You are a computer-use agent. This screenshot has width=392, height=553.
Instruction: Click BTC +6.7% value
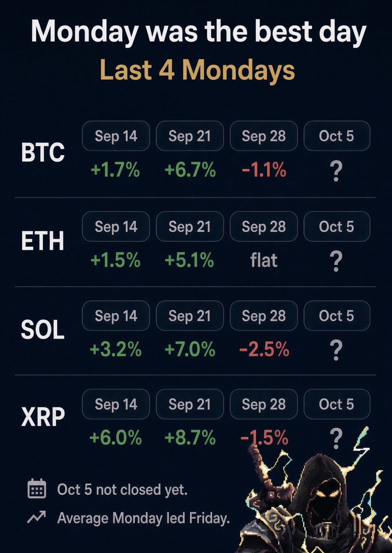tap(190, 170)
